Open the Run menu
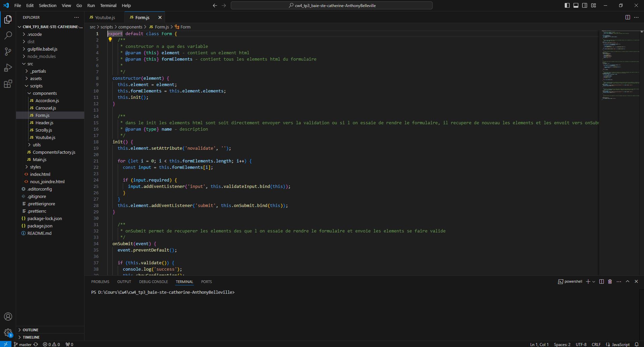The width and height of the screenshot is (644, 347). pos(91,5)
